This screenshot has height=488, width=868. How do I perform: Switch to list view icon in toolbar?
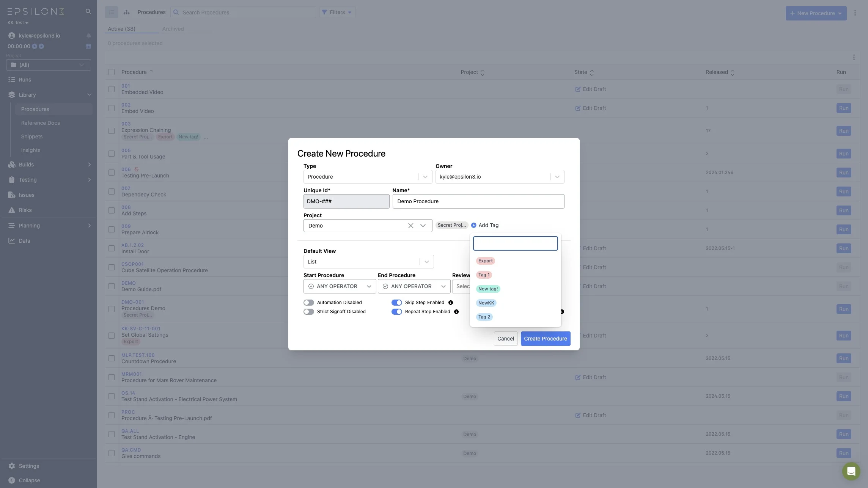click(x=112, y=12)
